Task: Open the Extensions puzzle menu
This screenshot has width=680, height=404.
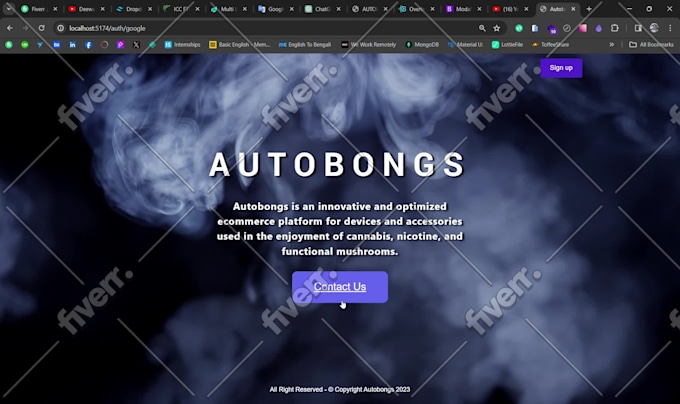Action: click(615, 28)
